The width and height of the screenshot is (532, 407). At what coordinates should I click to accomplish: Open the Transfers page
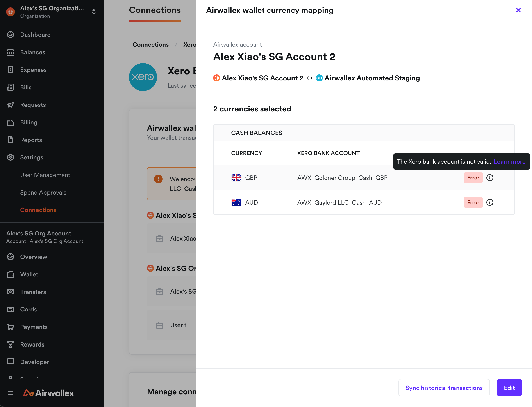pyautogui.click(x=33, y=292)
